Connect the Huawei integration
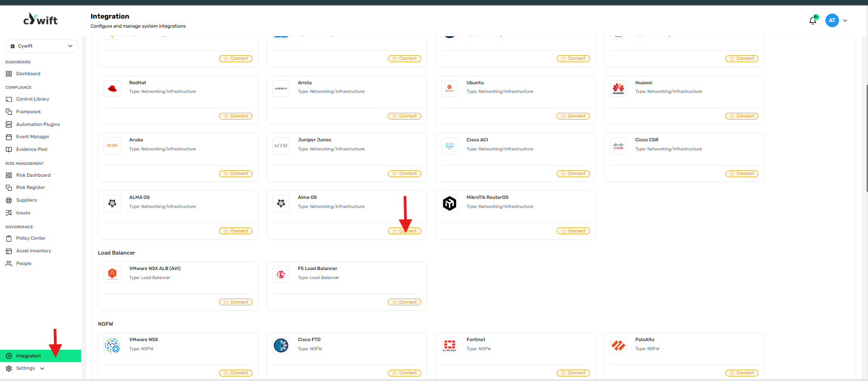868x381 pixels. [742, 116]
